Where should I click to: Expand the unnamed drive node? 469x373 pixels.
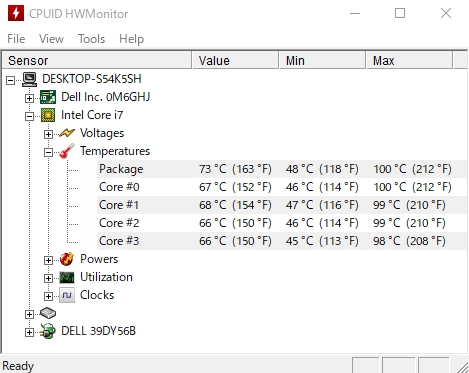click(29, 314)
